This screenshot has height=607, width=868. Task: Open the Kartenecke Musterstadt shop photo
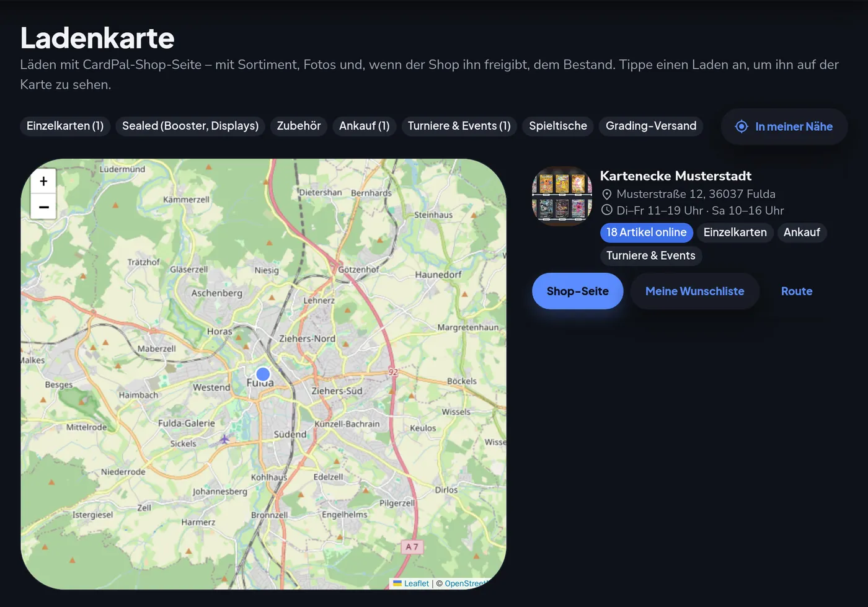coord(562,196)
